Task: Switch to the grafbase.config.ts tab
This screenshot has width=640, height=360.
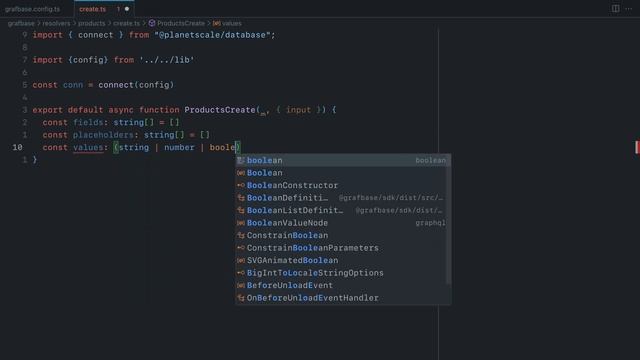Action: click(x=33, y=9)
